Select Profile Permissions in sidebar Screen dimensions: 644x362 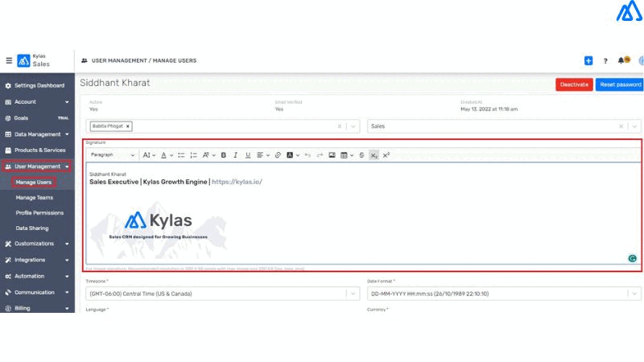pos(39,212)
